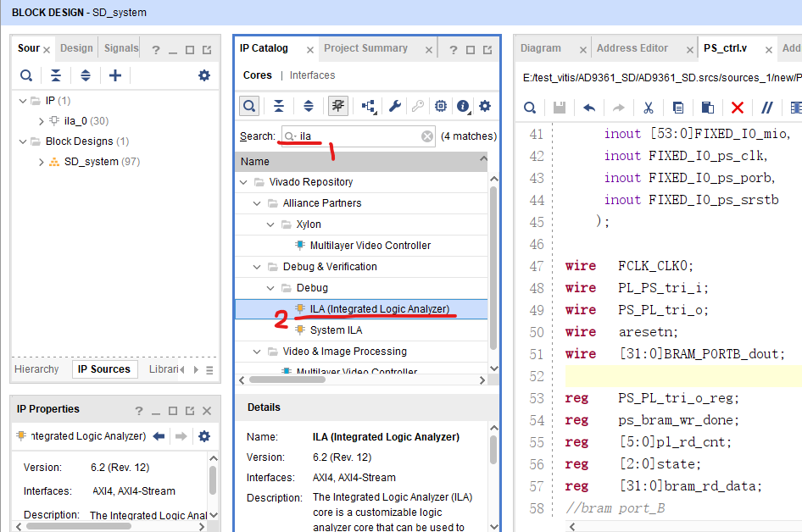Click search icon in Sources panel toolbar
The image size is (802, 532).
coord(26,75)
